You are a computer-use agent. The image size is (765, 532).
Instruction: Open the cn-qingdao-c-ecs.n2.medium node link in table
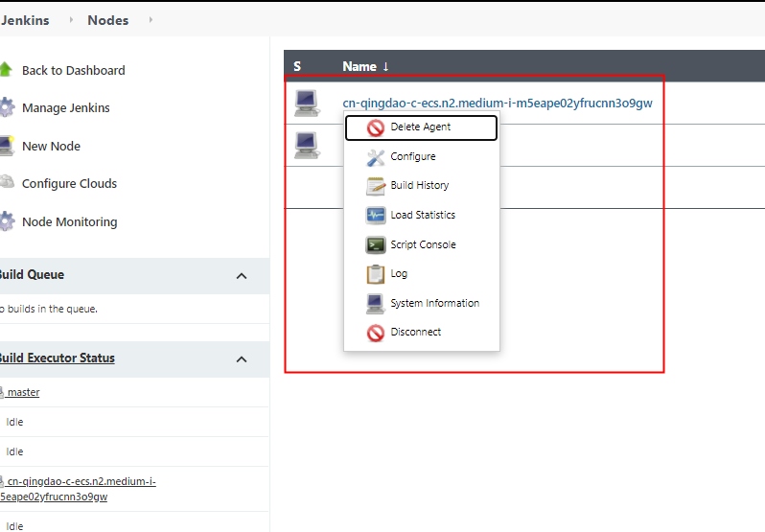point(498,103)
